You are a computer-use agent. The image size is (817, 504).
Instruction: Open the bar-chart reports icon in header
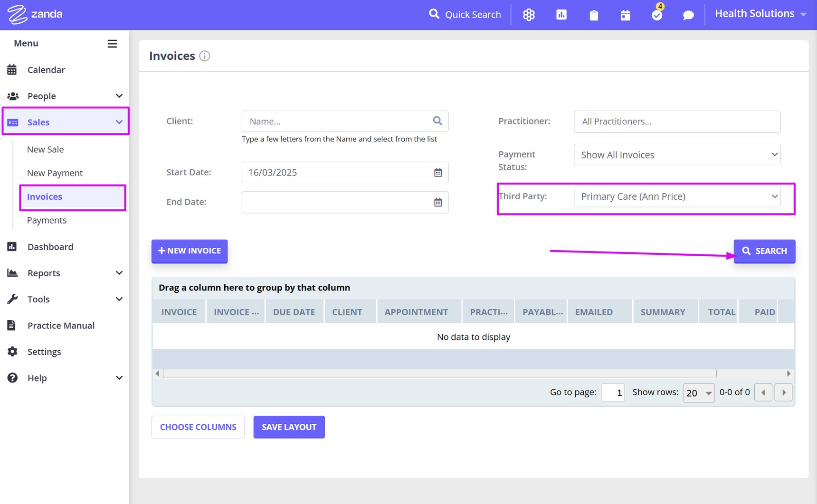coord(561,14)
